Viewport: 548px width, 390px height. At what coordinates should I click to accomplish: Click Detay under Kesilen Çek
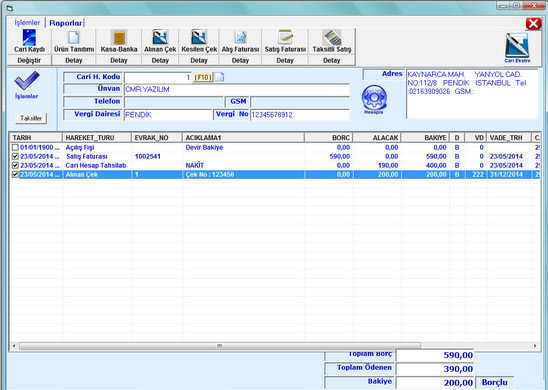[x=199, y=60]
